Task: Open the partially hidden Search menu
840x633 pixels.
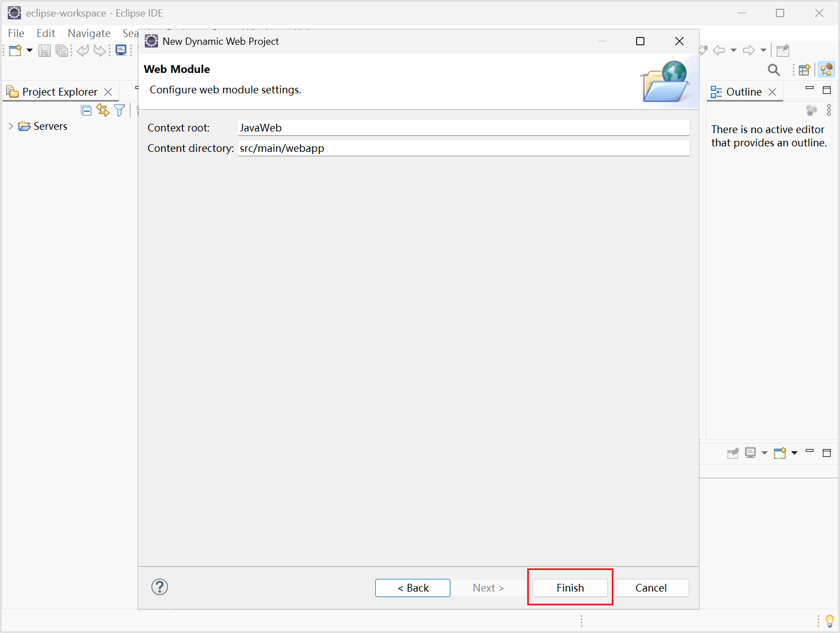Action: pos(130,33)
